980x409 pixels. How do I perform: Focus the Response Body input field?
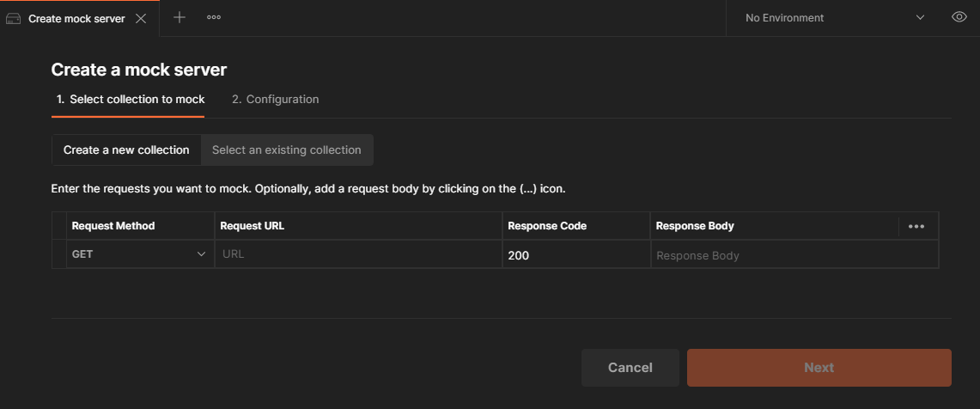[794, 255]
